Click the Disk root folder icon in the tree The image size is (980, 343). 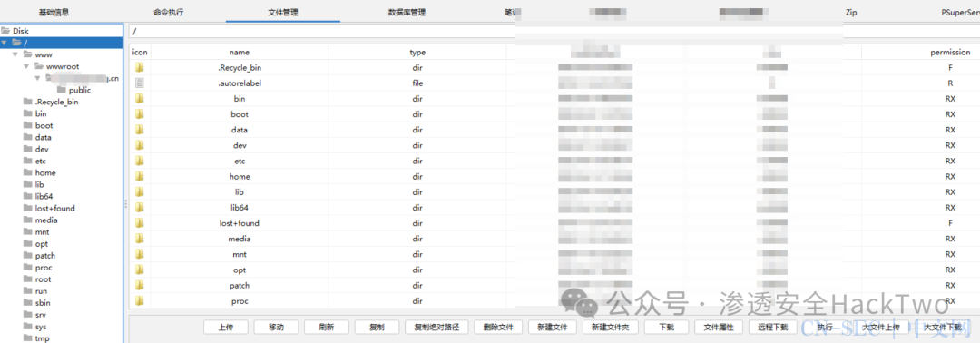tap(5, 31)
